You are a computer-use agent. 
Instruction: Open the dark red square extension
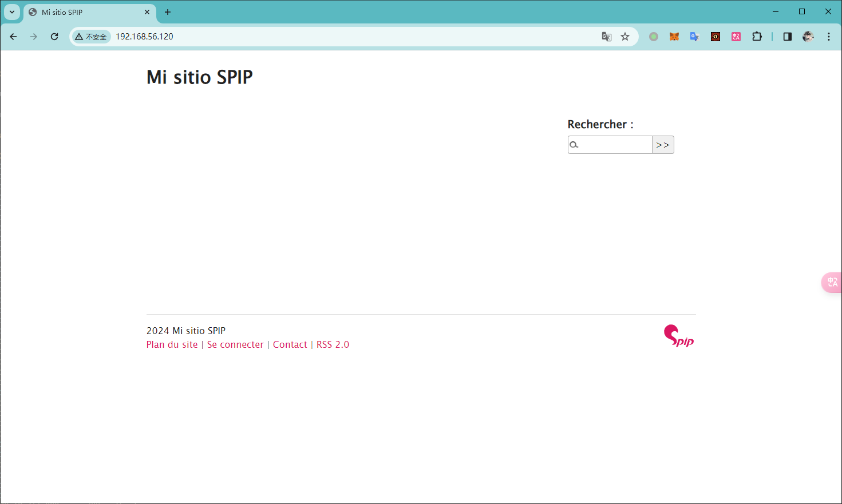tap(715, 37)
